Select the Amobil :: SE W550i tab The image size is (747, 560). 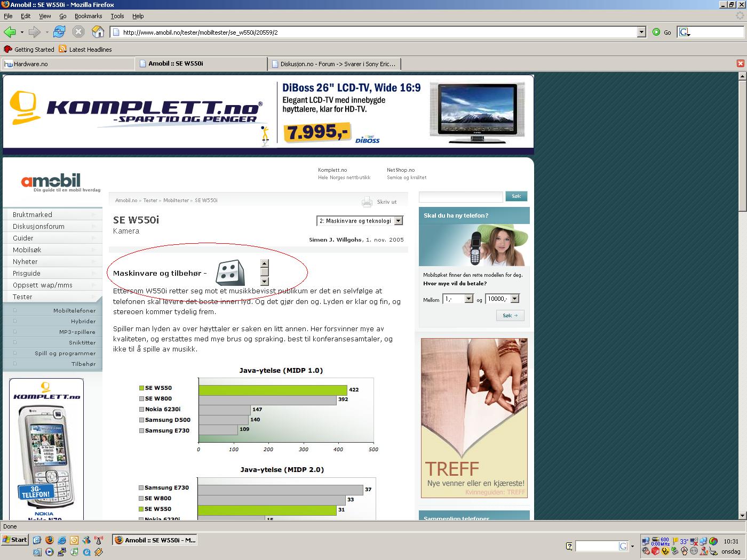[201, 63]
